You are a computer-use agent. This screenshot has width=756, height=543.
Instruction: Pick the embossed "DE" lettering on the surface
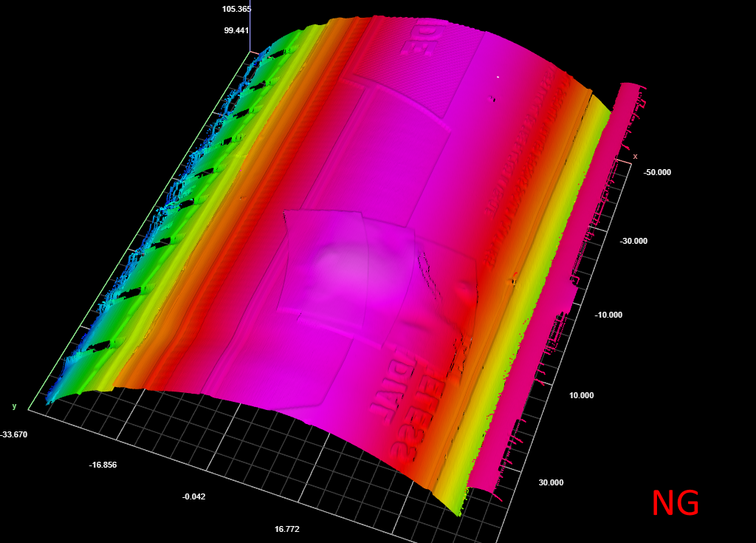416,40
